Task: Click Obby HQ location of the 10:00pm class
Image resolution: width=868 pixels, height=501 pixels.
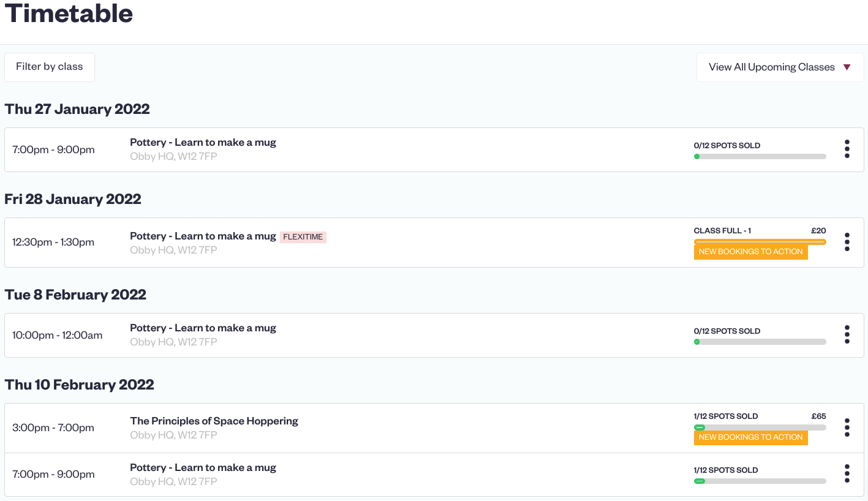Action: coord(173,342)
